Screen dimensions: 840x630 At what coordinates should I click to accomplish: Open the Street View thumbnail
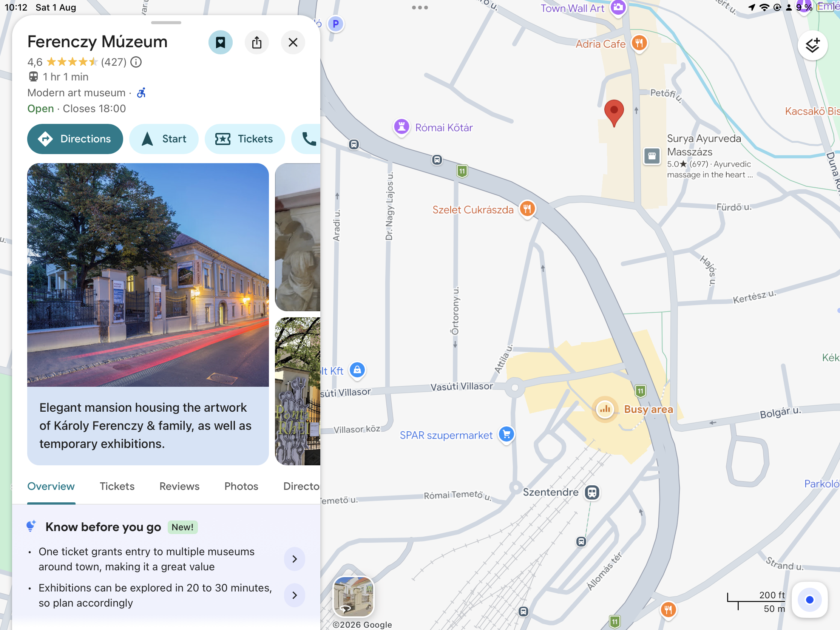(354, 597)
